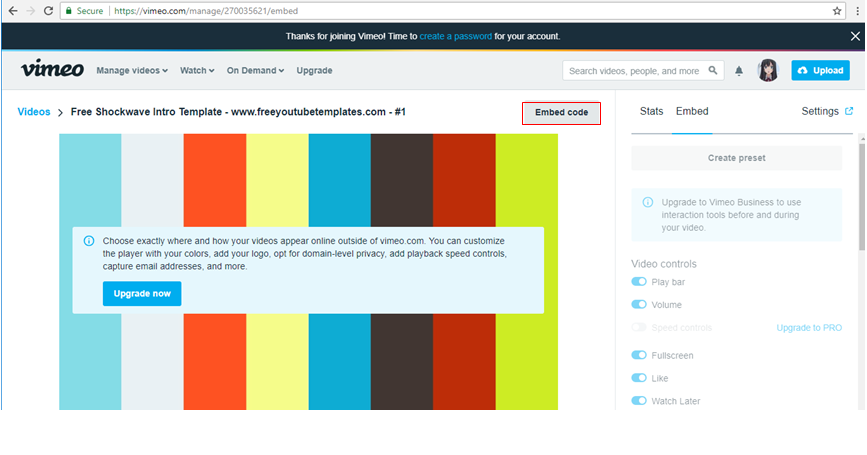Click the Vimeo logo

(x=53, y=69)
